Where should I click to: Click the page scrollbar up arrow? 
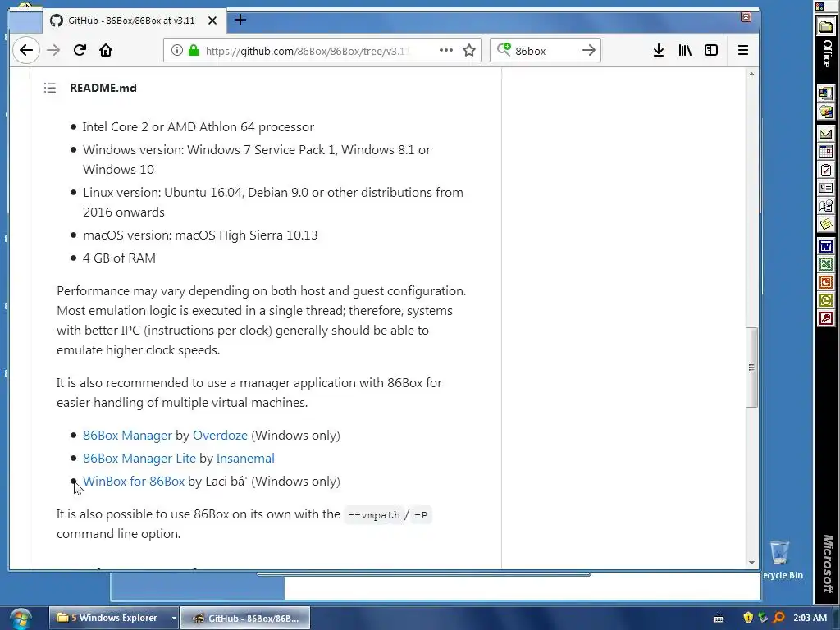(751, 75)
